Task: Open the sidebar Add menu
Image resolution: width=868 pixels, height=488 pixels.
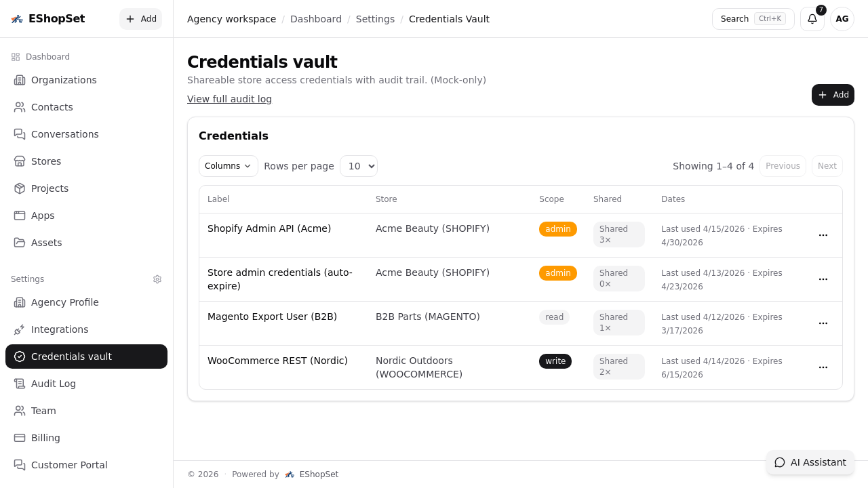Action: coord(140,19)
